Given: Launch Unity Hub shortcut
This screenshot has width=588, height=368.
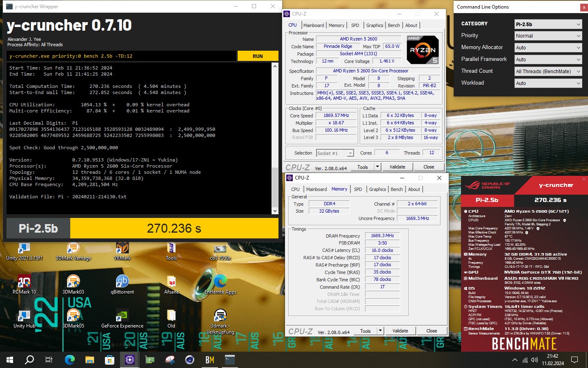Looking at the screenshot, I should pos(24,319).
